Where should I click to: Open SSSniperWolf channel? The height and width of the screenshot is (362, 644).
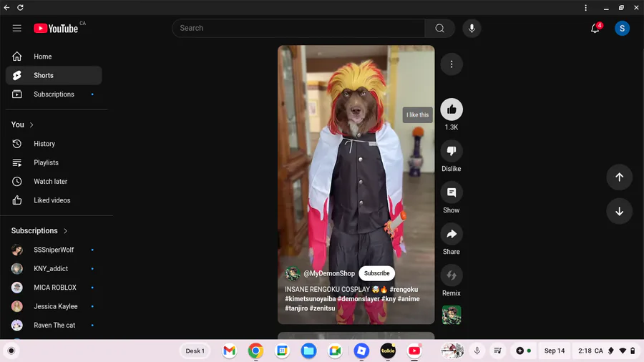54,250
